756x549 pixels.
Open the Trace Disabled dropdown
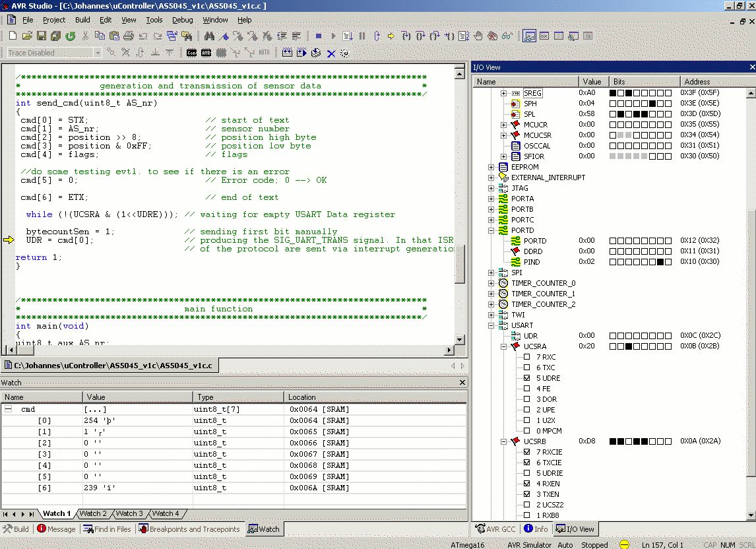(97, 53)
